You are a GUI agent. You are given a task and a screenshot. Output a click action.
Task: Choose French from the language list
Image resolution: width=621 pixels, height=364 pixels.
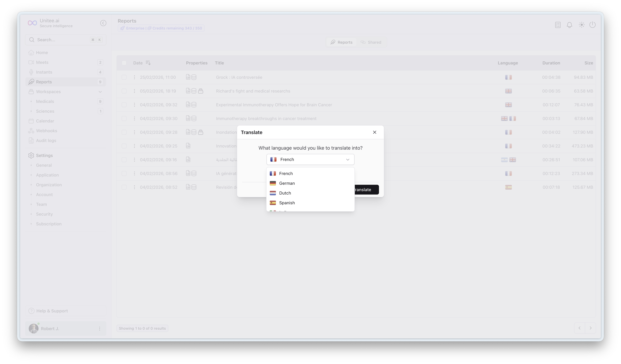pyautogui.click(x=310, y=173)
